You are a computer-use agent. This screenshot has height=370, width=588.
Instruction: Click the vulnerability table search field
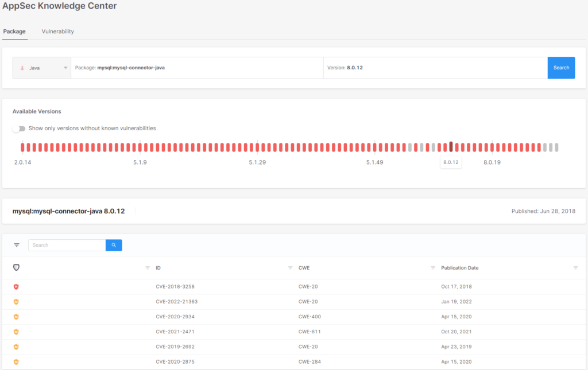[67, 246]
